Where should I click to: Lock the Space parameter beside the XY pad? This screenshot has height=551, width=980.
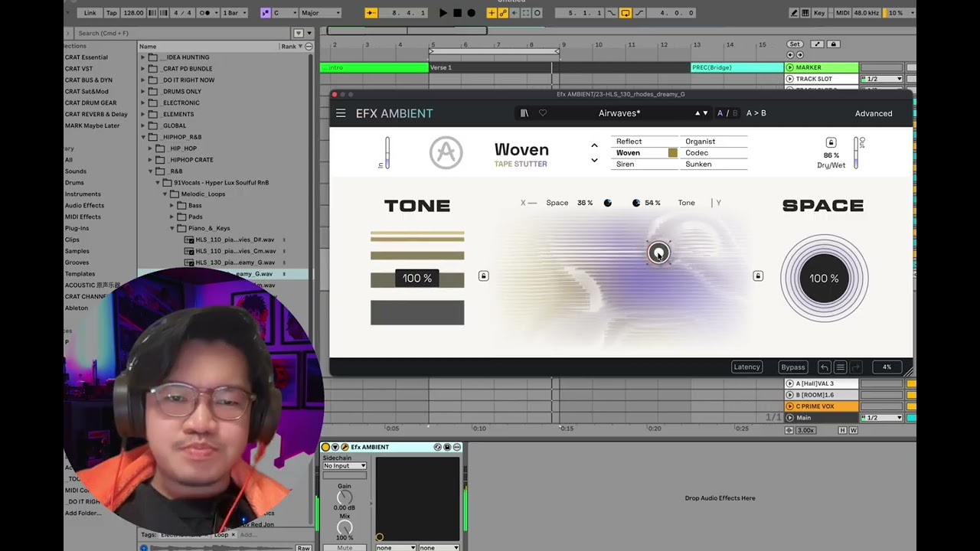pos(758,275)
